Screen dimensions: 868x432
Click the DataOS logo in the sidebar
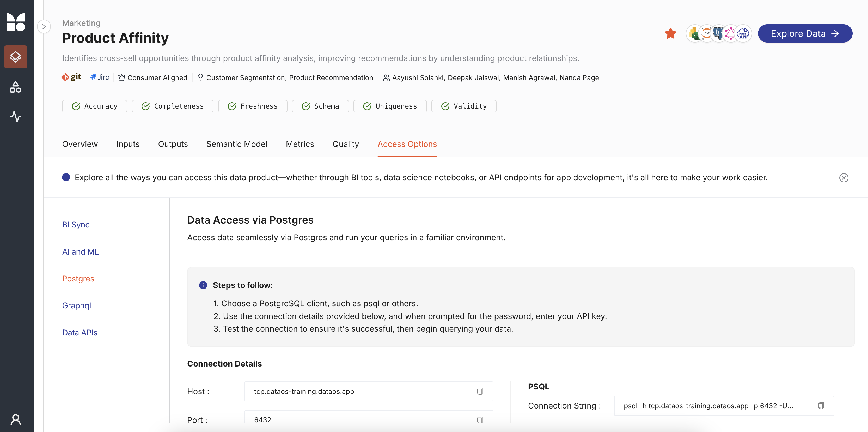click(15, 22)
